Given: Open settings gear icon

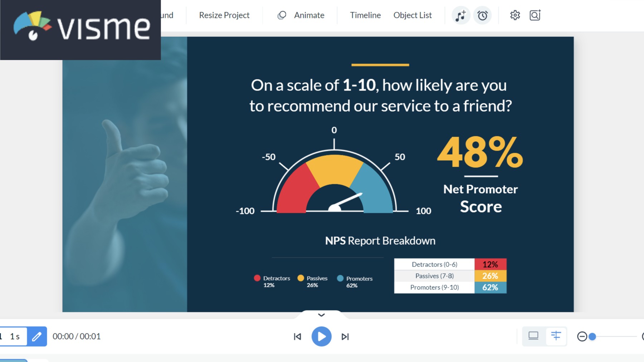Looking at the screenshot, I should coord(515,15).
